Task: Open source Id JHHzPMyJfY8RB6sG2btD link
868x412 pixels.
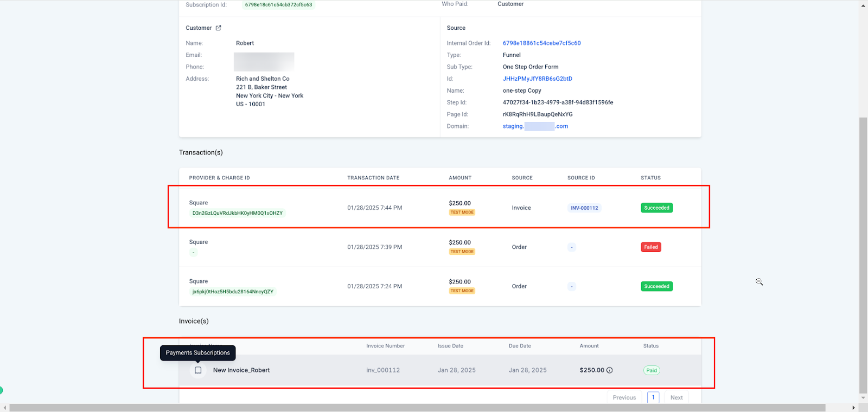Action: (537, 79)
